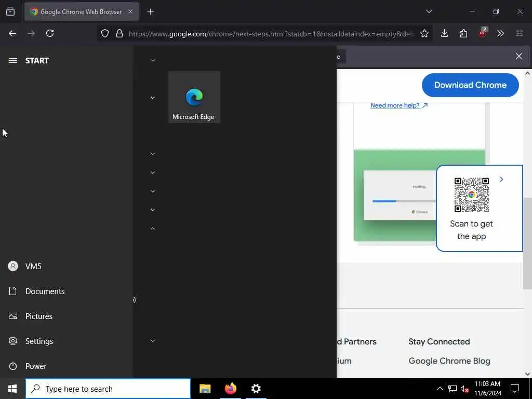Click the QR code image
This screenshot has height=399, width=532.
[x=471, y=195]
